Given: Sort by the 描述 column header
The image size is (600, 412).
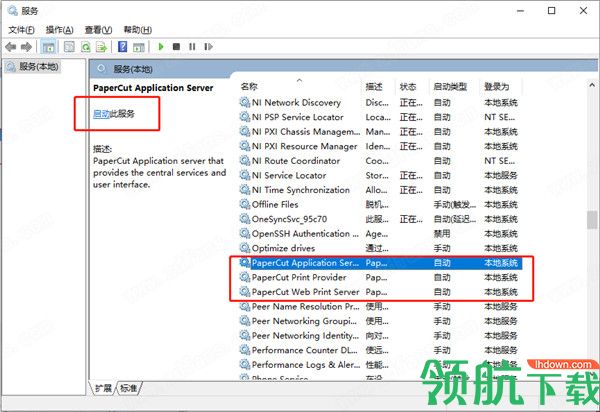Looking at the screenshot, I should pyautogui.click(x=374, y=87).
